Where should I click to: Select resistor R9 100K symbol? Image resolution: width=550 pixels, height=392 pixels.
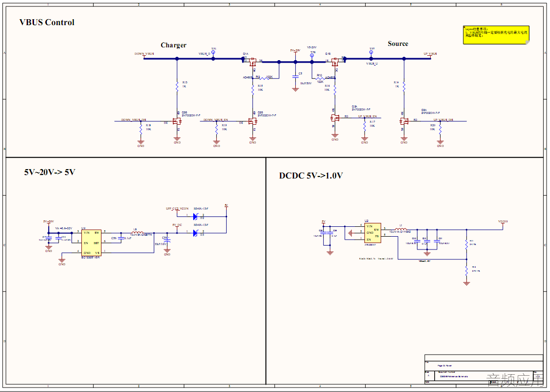coord(266,78)
